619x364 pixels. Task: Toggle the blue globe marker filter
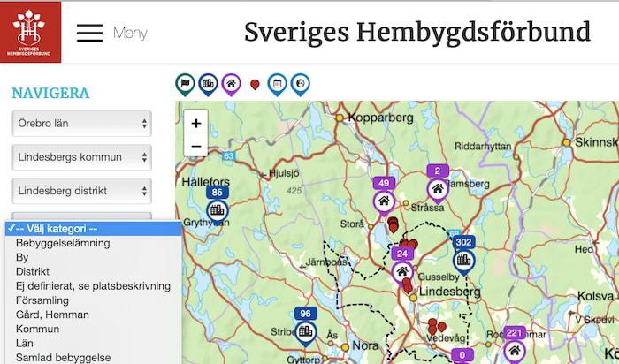point(301,84)
